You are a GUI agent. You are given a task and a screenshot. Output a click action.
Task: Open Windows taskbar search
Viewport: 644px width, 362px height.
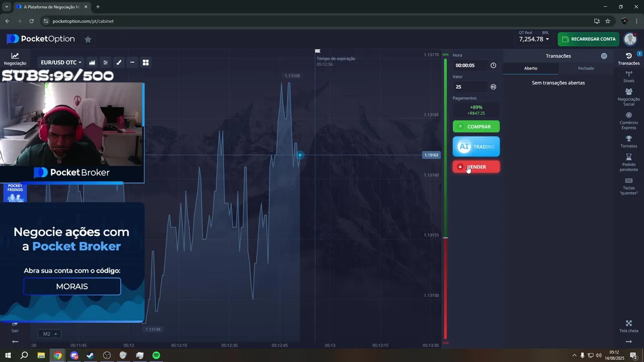point(24,355)
